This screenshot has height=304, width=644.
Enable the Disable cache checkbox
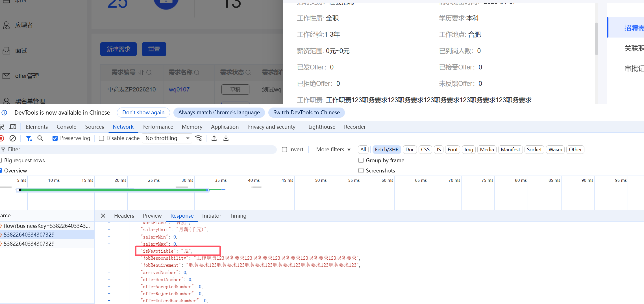pos(101,138)
